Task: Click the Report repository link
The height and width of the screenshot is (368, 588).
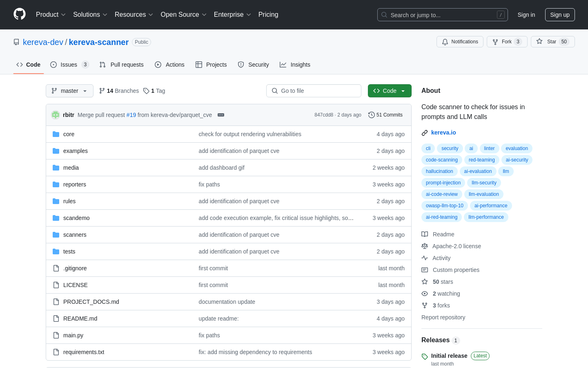Action: (x=443, y=317)
